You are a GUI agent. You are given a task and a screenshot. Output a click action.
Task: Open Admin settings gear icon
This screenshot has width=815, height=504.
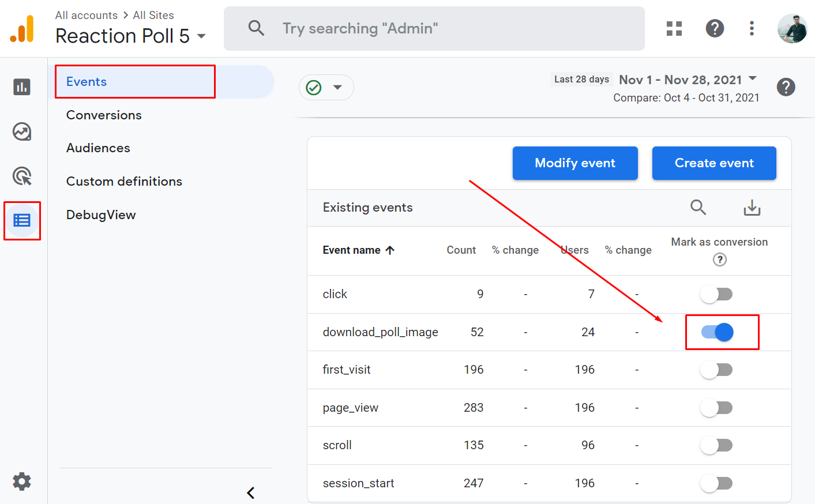click(x=22, y=481)
